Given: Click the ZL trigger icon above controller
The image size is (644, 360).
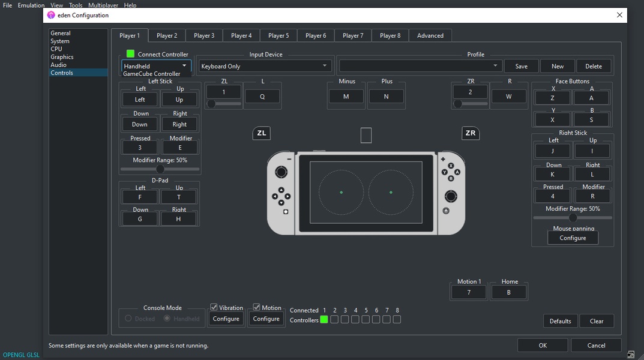Looking at the screenshot, I should (261, 133).
